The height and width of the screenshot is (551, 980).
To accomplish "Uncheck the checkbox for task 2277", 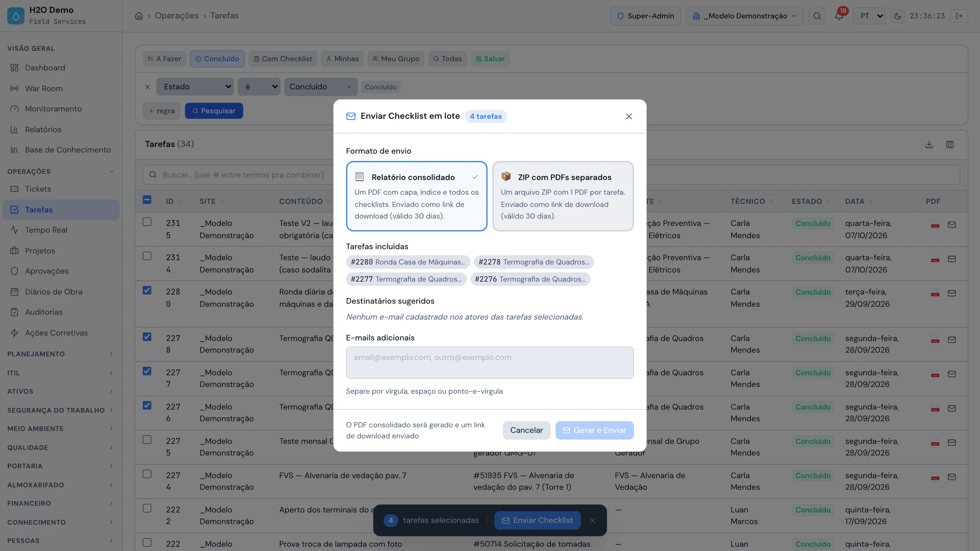I will [x=147, y=371].
